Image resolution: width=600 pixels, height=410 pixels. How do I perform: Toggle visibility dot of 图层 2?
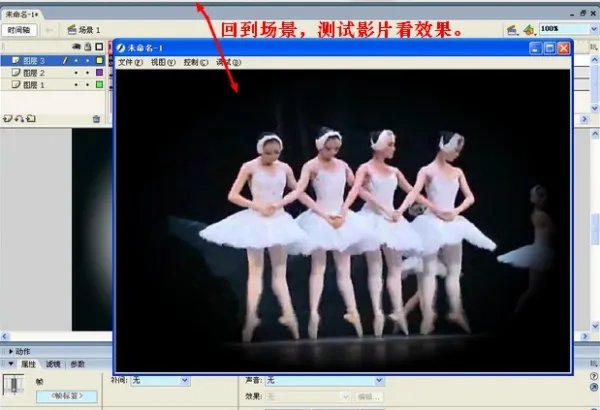coord(76,73)
